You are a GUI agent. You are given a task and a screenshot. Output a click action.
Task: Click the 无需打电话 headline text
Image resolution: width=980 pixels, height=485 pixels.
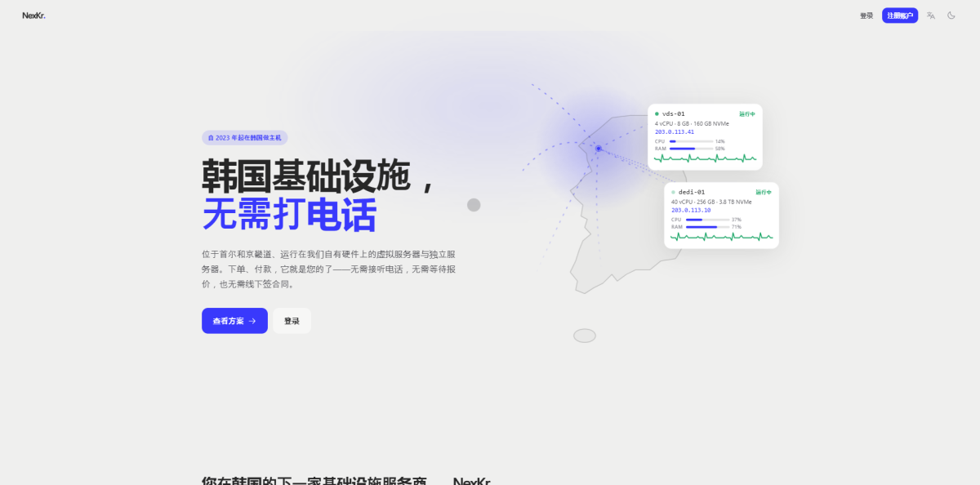point(289,214)
